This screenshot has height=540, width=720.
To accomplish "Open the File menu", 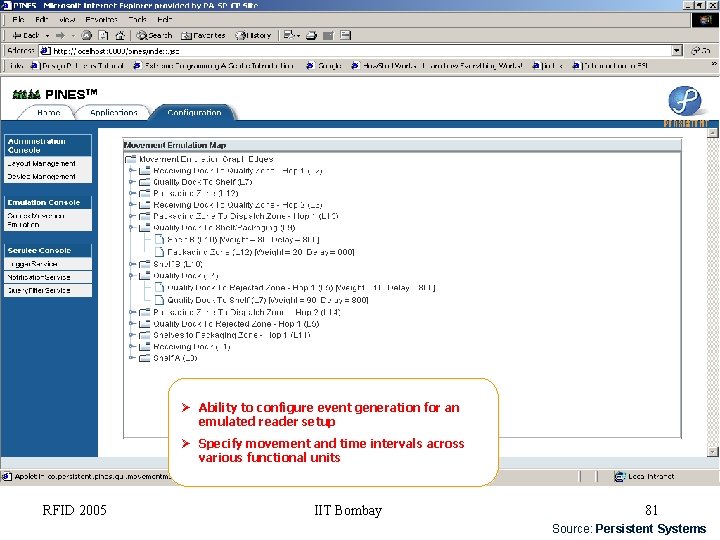I will click(18, 19).
